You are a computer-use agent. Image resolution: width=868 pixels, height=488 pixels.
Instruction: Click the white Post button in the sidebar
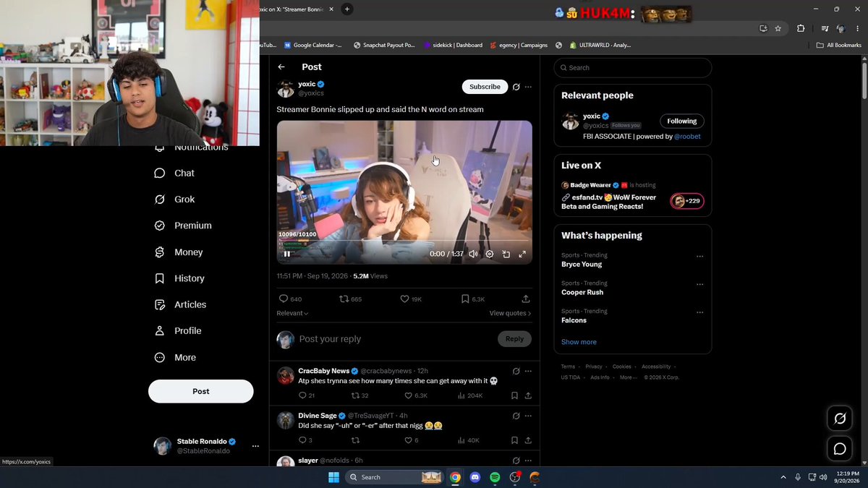201,391
